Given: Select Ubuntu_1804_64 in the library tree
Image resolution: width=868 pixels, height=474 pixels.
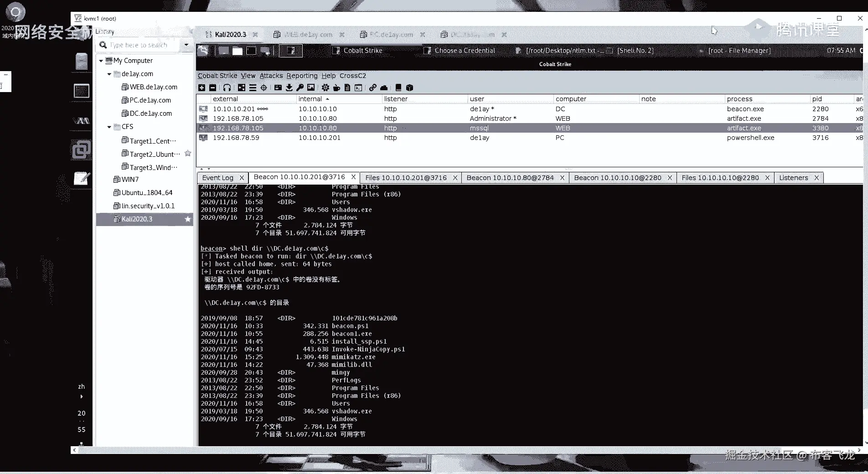Looking at the screenshot, I should [143, 193].
